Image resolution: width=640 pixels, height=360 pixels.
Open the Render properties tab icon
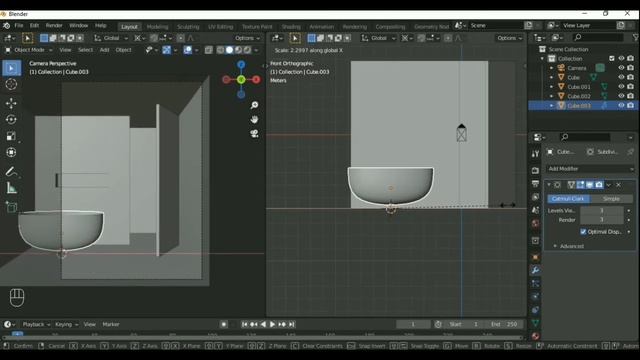[535, 170]
